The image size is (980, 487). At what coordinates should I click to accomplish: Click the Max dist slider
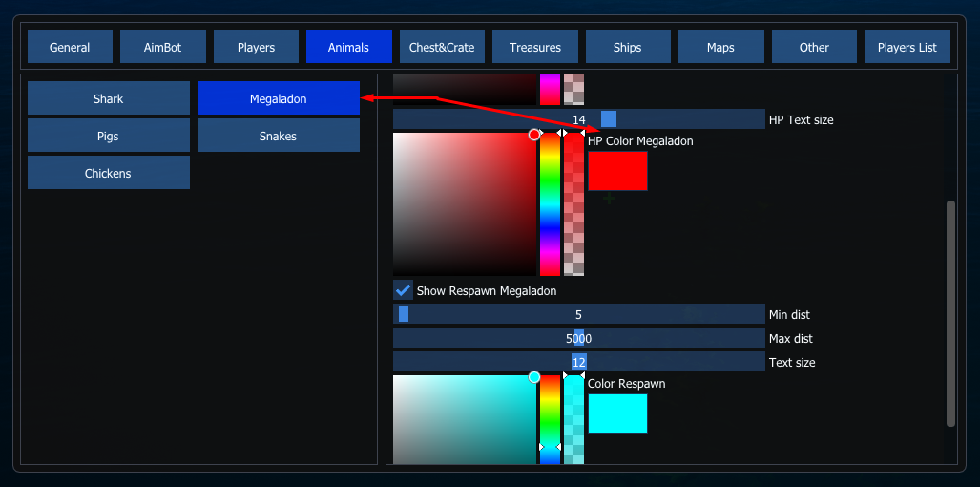[578, 338]
